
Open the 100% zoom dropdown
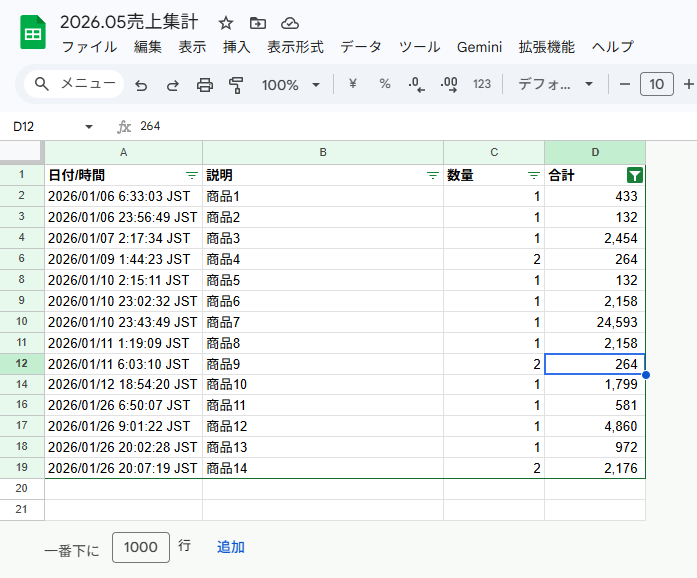291,85
